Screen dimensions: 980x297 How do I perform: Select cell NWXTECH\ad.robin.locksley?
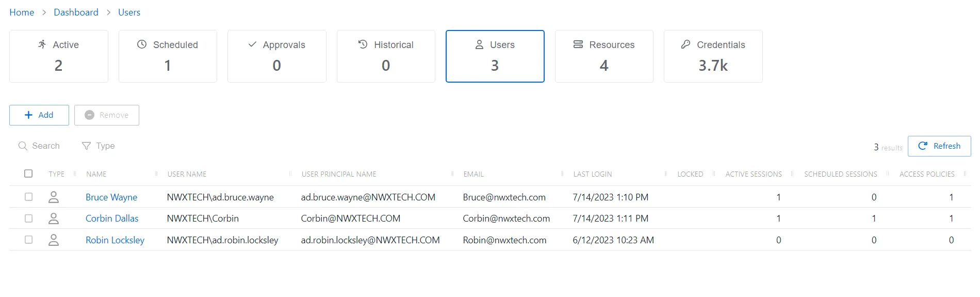[x=222, y=240]
